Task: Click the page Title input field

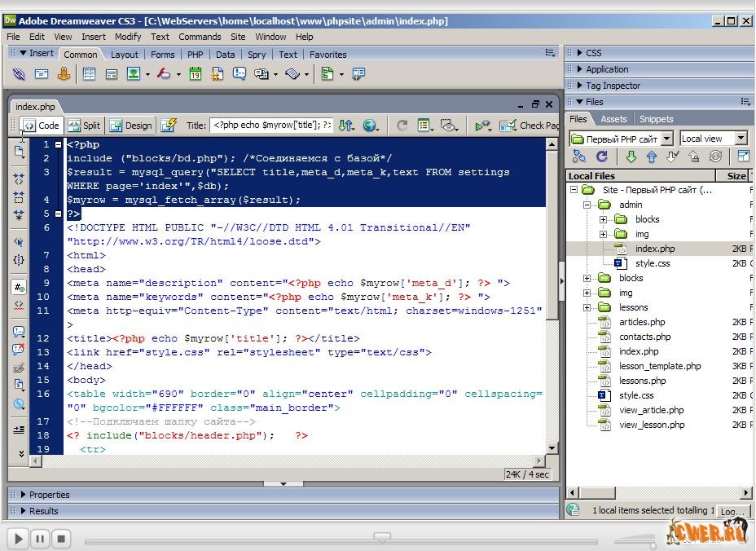Action: click(271, 126)
